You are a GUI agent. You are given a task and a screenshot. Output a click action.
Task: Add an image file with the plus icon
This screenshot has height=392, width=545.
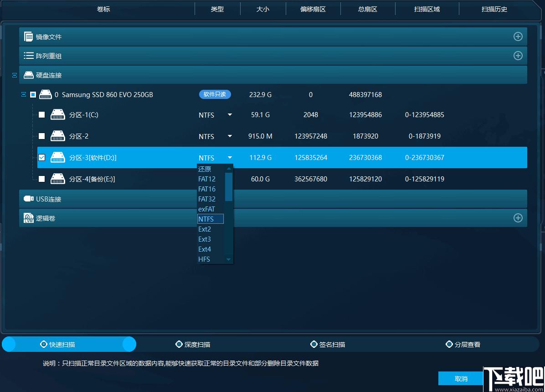(518, 36)
